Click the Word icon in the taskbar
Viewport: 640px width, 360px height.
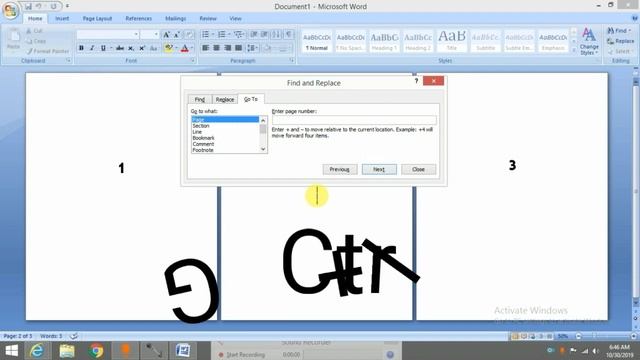183,351
